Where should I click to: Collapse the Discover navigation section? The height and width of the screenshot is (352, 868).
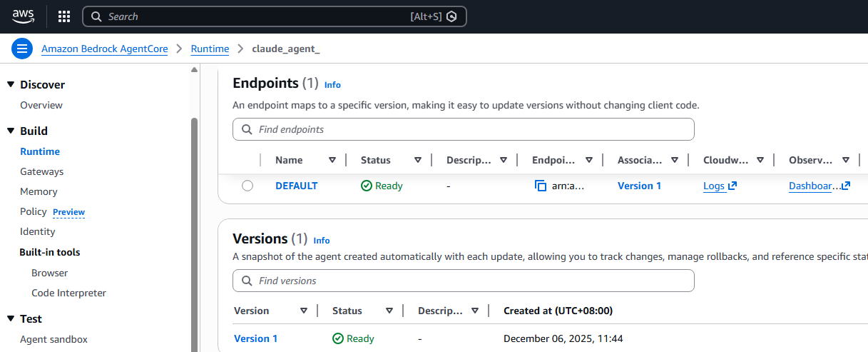(11, 84)
